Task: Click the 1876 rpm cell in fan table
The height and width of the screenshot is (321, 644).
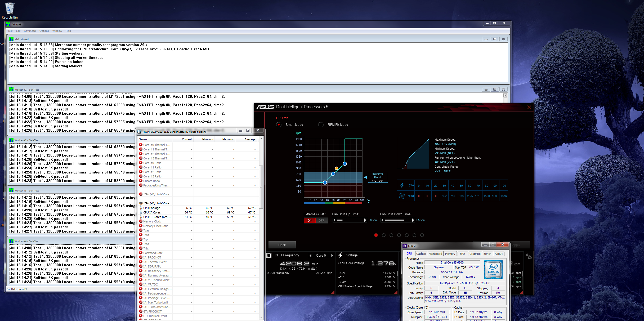Action: pyautogui.click(x=503, y=196)
